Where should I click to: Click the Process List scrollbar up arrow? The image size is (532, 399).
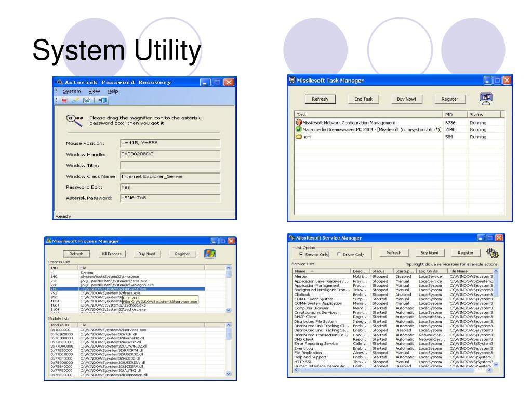[229, 268]
